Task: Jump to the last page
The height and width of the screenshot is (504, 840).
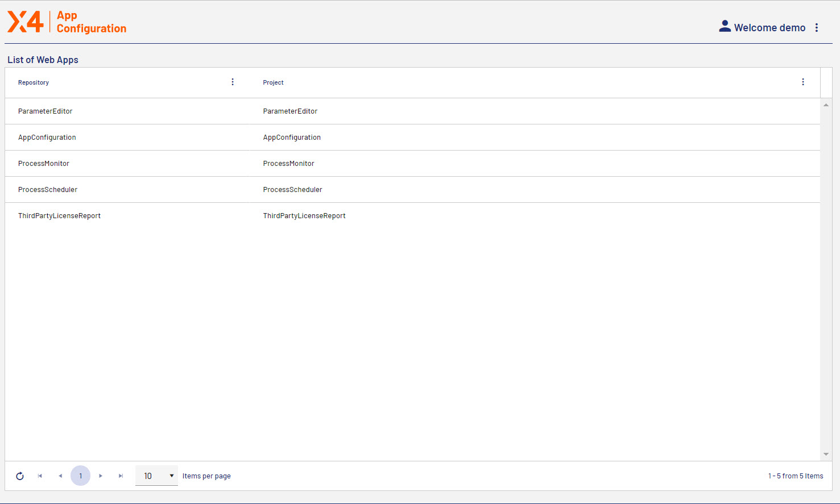Action: coord(121,476)
